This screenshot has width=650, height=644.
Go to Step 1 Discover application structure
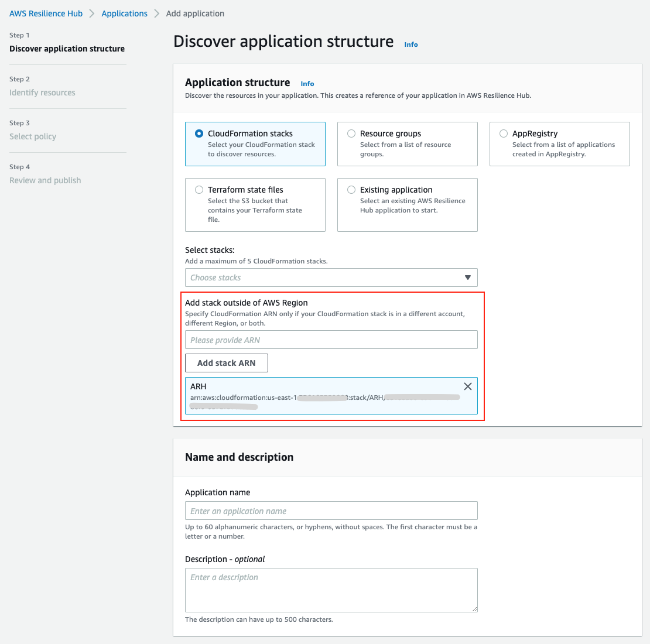click(67, 49)
